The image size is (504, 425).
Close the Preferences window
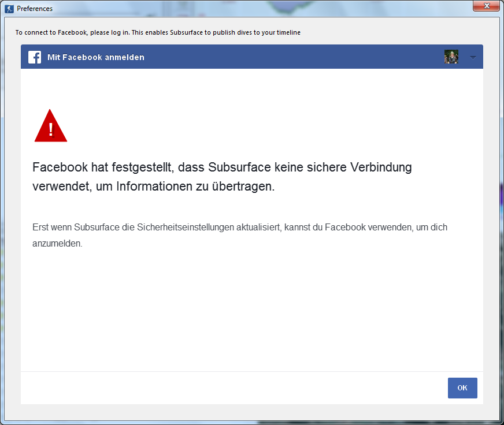486,6
